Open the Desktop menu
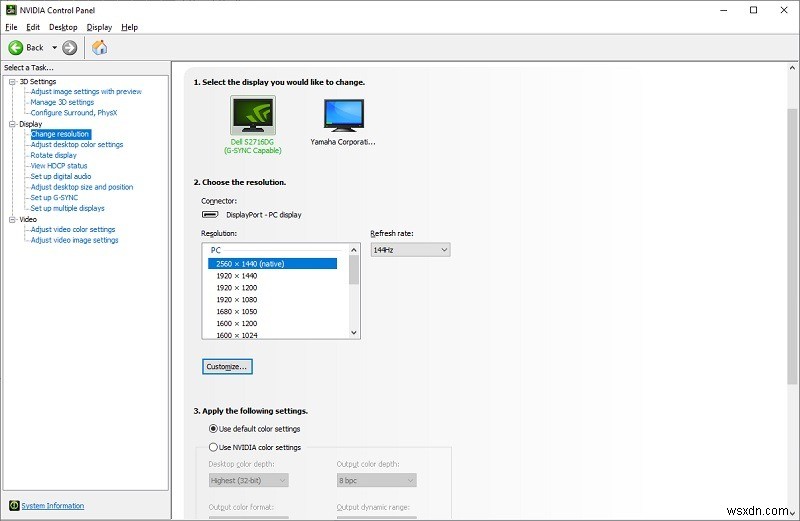The width and height of the screenshot is (800, 521). pos(63,27)
